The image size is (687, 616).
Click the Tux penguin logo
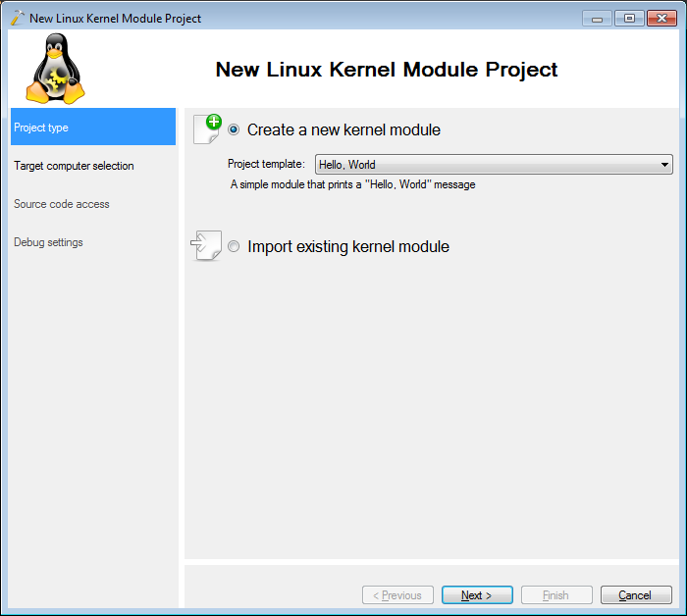tap(55, 69)
